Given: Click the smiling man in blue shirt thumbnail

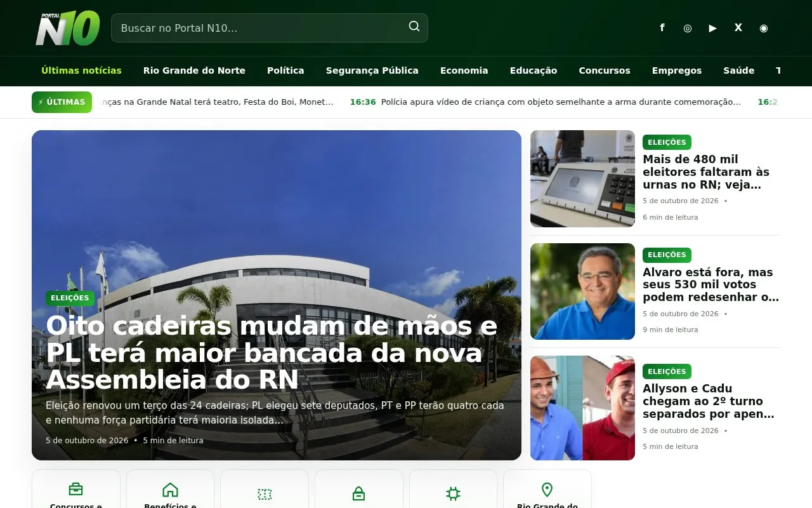Looking at the screenshot, I should point(582,291).
